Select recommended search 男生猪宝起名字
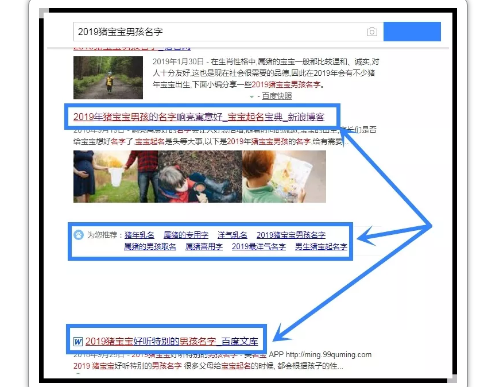 [x=321, y=247]
